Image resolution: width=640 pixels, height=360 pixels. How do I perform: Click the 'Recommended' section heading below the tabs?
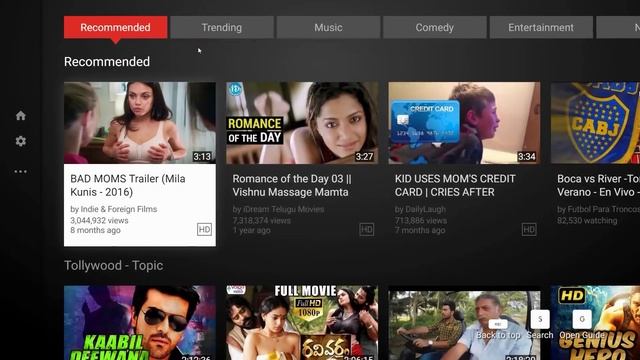107,62
